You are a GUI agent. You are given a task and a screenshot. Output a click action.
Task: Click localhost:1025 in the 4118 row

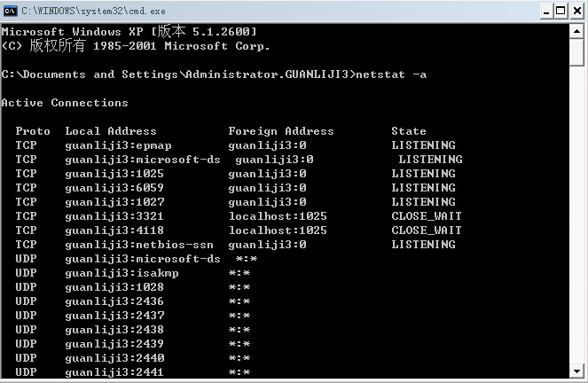click(x=278, y=231)
